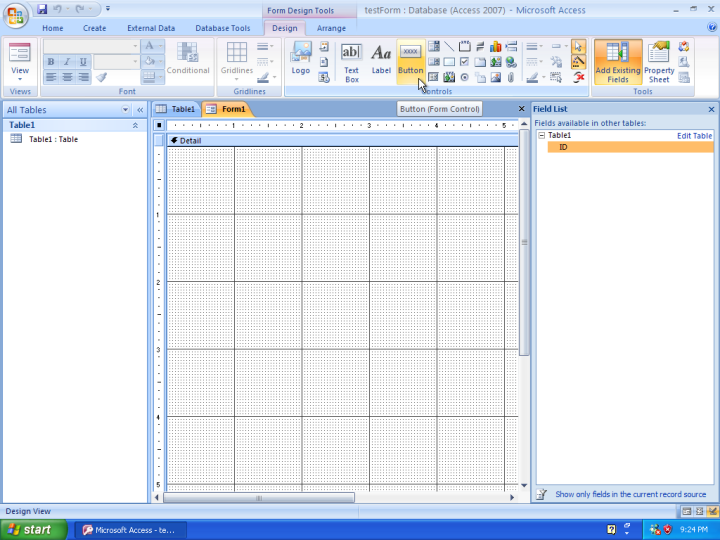720x540 pixels.
Task: Open the Property Sheet
Action: (x=659, y=62)
